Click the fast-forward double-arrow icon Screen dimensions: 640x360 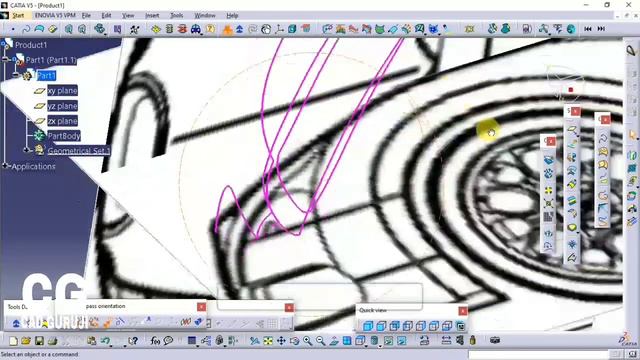pos(601,29)
